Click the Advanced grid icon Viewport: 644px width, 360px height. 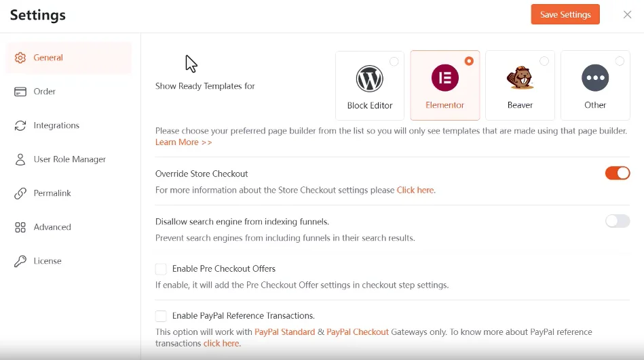[x=20, y=227]
